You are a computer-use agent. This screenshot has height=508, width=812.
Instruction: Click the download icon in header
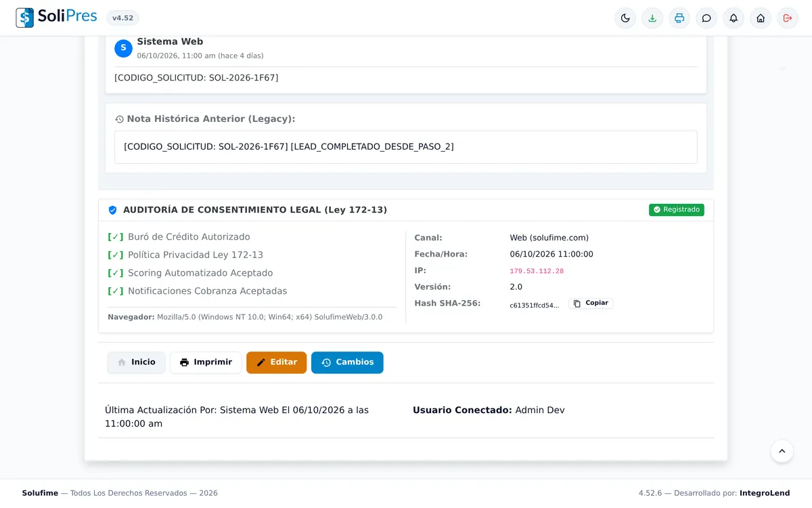click(652, 18)
